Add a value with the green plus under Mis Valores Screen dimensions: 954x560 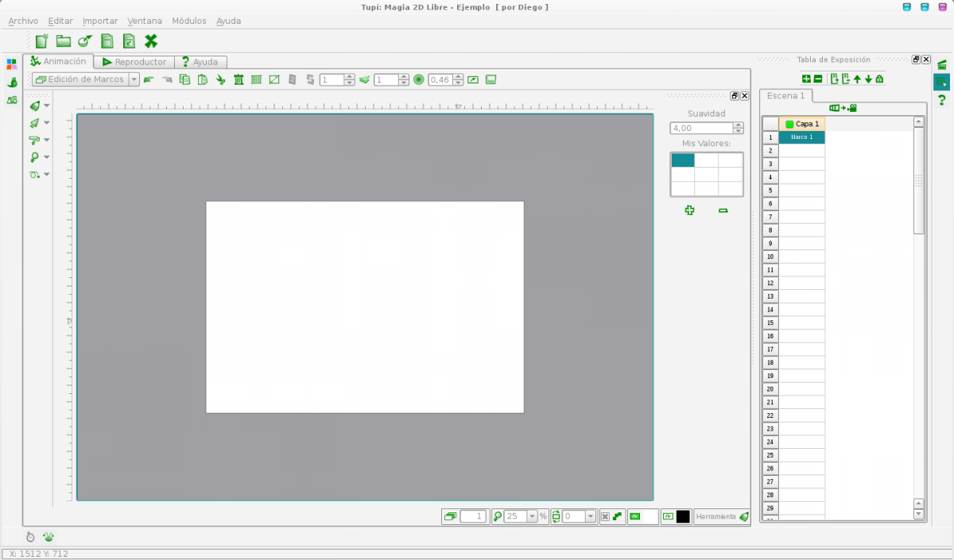[689, 210]
